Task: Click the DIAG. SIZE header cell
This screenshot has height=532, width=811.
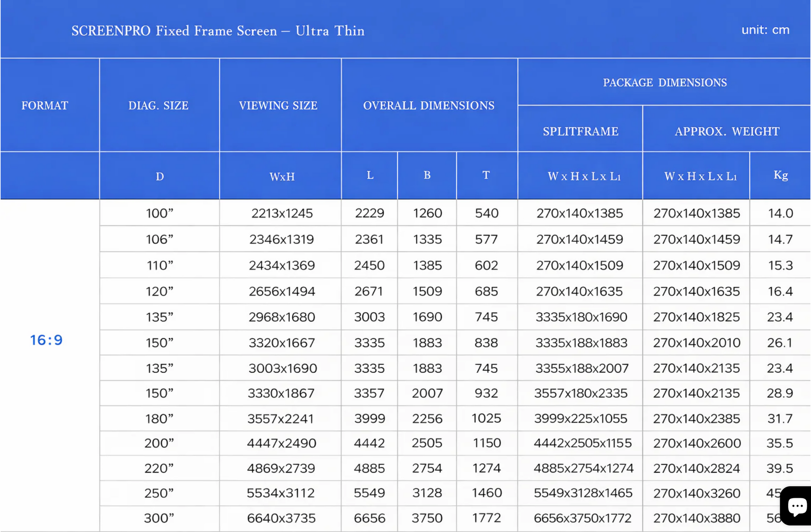Action: coord(158,105)
